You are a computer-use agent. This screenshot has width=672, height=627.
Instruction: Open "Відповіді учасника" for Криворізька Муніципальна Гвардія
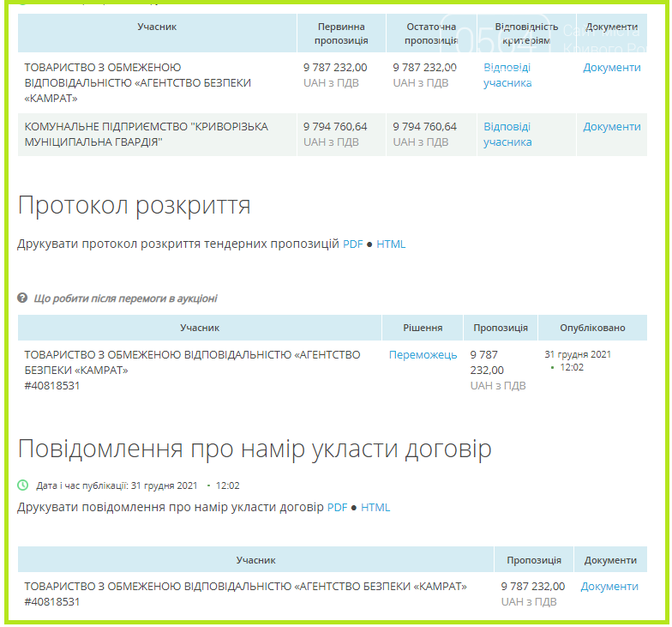point(507,134)
